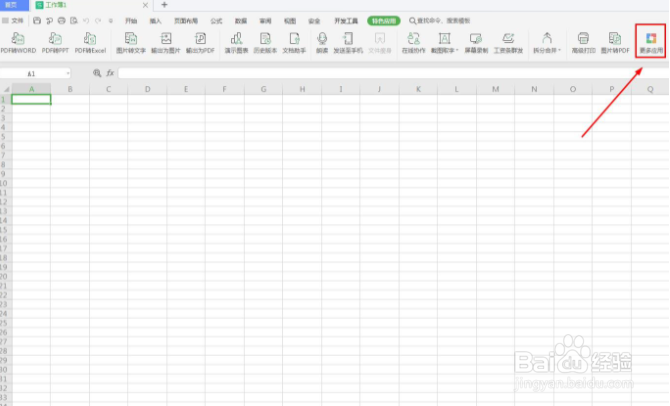Open the 文件 file menu

click(13, 21)
